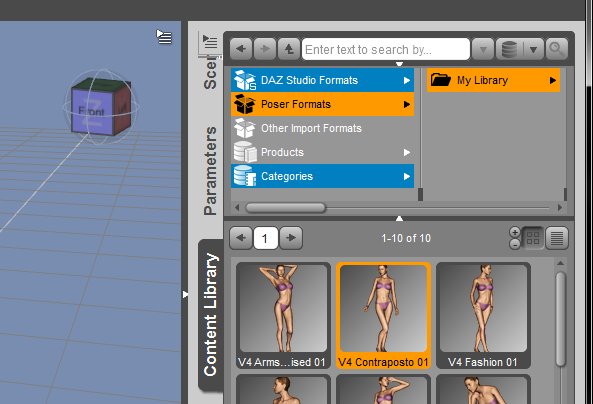Expand Categories arrow
Image resolution: width=593 pixels, height=404 pixels.
(407, 176)
